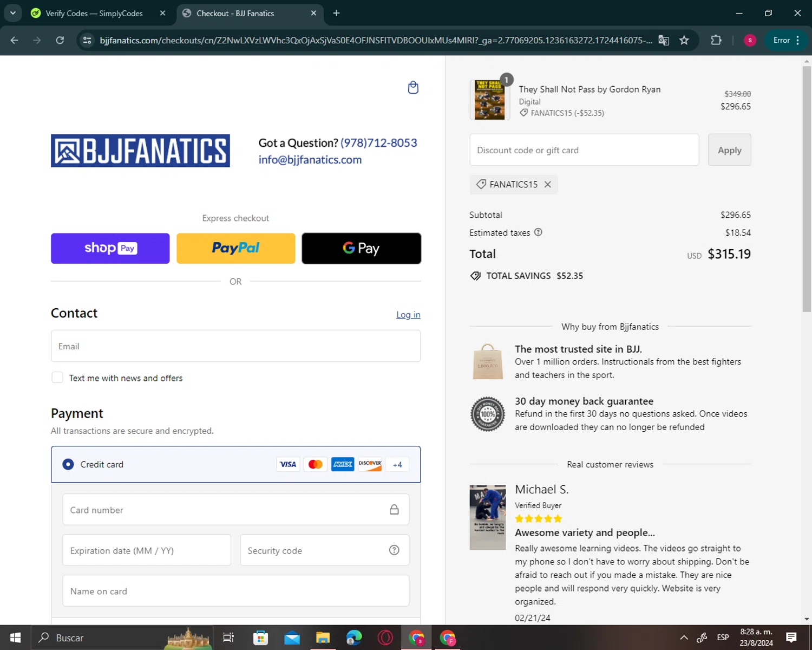Screen dimensions: 812x650
Task: Open a new browser tab
Action: pyautogui.click(x=336, y=13)
